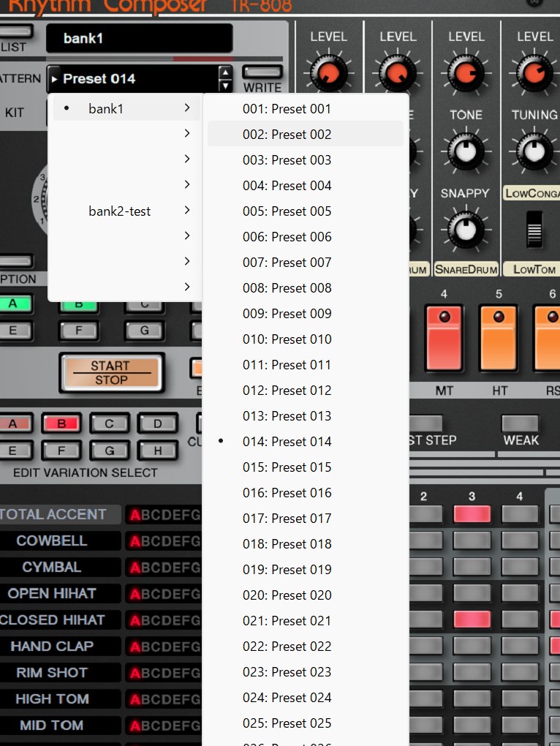Click the pattern up arrow next to Preset 014
Viewport: 560px width, 746px height.
[226, 72]
